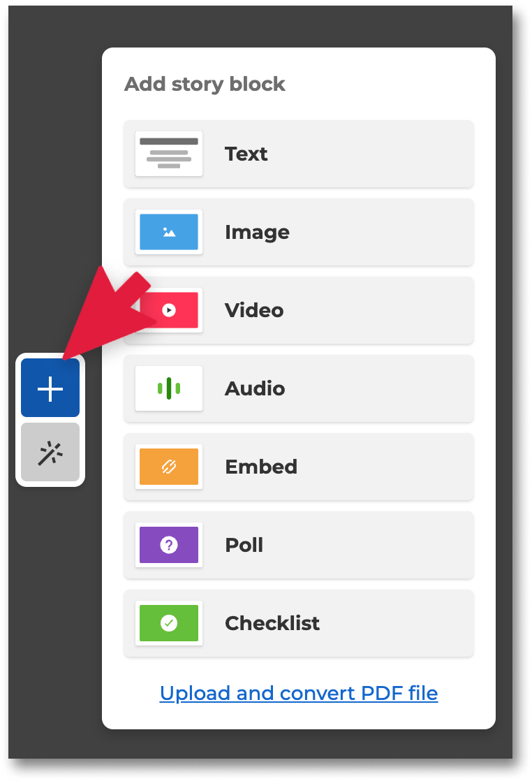
Task: Open Upload and convert PDF file link
Action: 299,693
